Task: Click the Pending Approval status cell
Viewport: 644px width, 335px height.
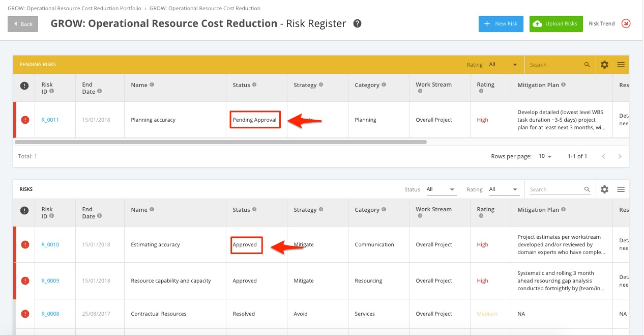Action: pyautogui.click(x=257, y=120)
